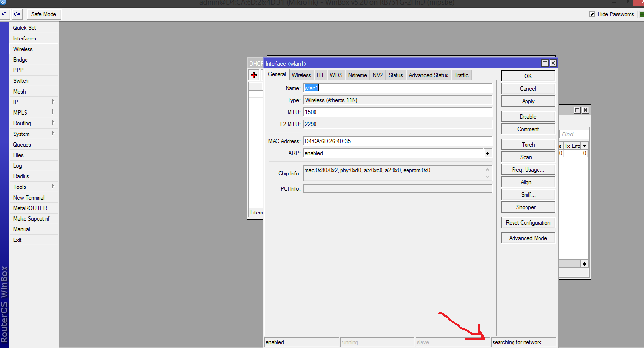Switch to Traffic tab
The height and width of the screenshot is (348, 644).
[461, 75]
